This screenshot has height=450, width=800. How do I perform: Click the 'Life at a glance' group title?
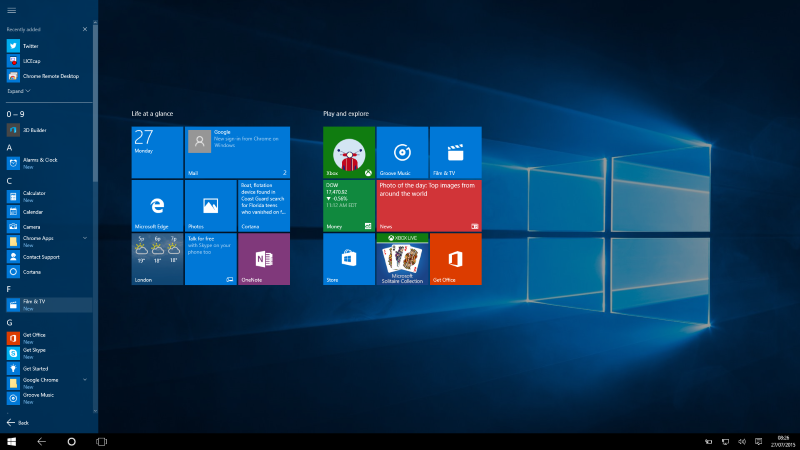[x=152, y=114]
